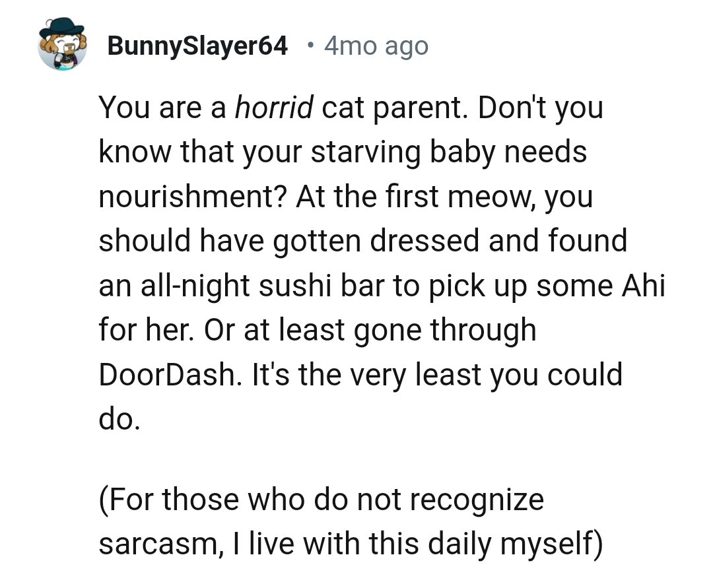Click the lone word "do." ending the paragraph
This screenshot has height=588, width=713.
[x=119, y=420]
